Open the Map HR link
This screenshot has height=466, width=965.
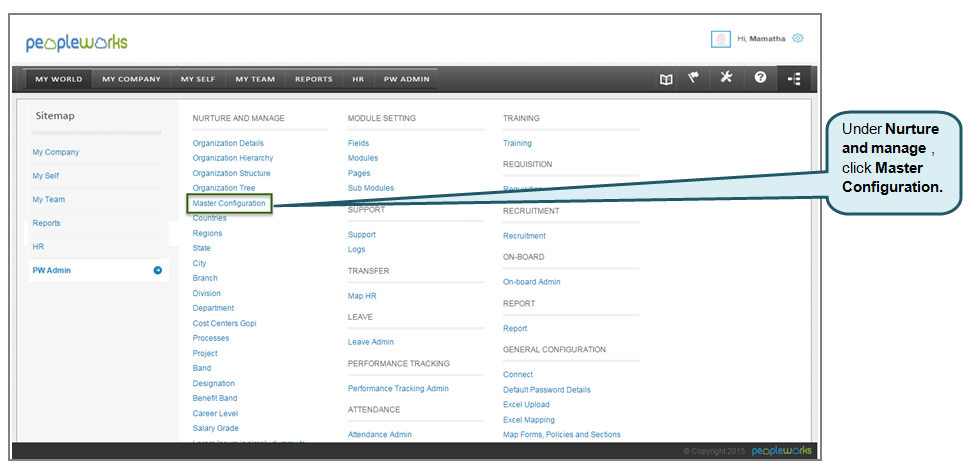coord(362,296)
